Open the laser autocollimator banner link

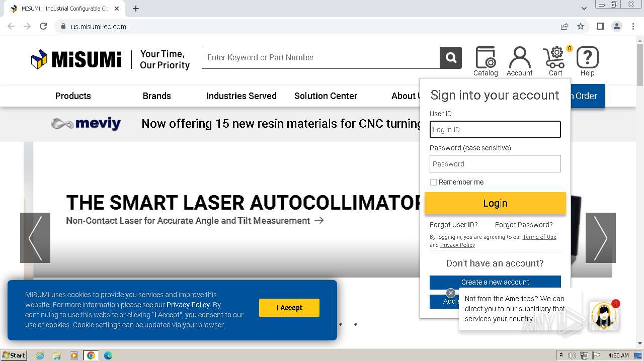195,220
